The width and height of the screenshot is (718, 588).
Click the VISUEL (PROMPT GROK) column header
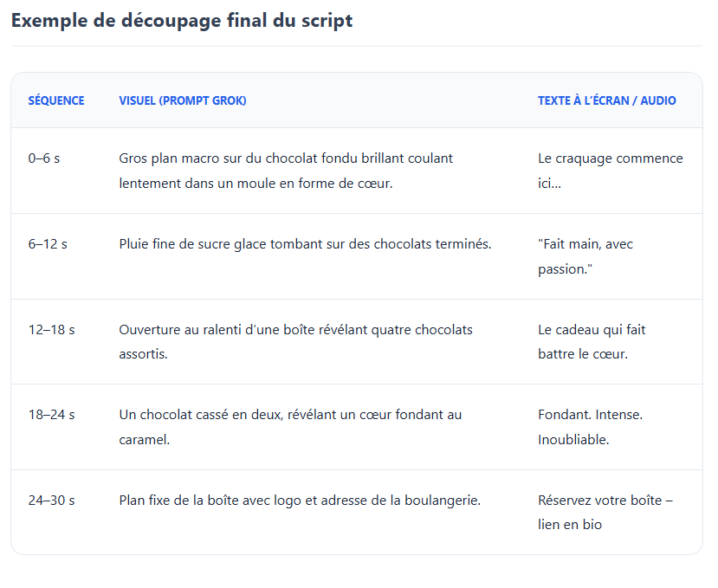[x=183, y=100]
